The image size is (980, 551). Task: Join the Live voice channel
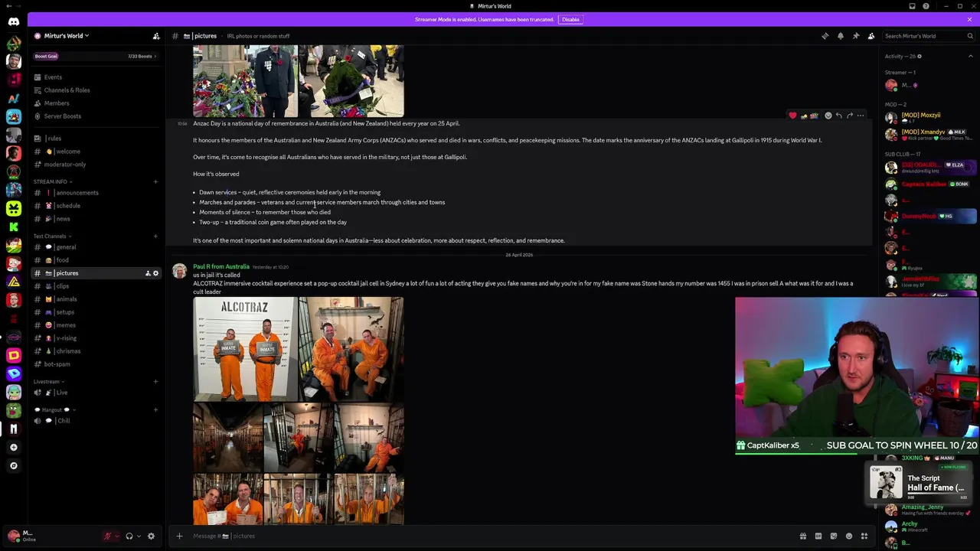[96, 393]
